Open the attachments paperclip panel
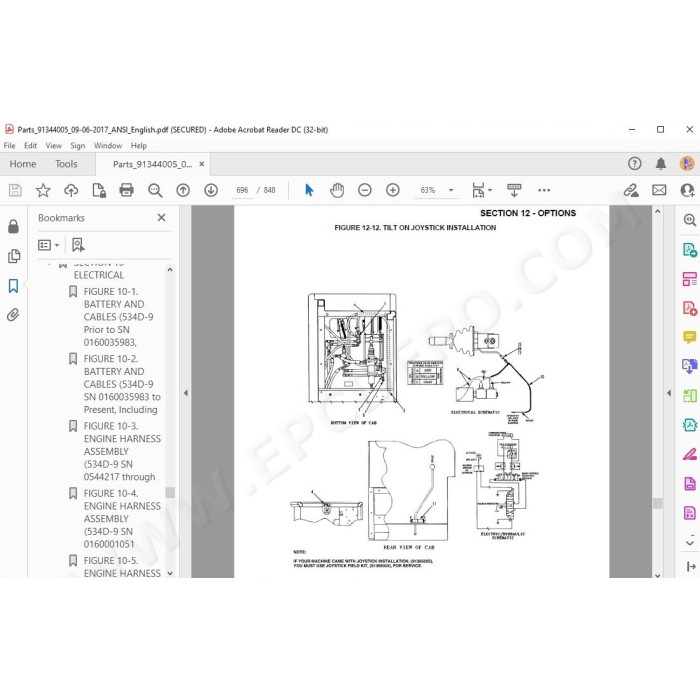 pyautogui.click(x=13, y=315)
